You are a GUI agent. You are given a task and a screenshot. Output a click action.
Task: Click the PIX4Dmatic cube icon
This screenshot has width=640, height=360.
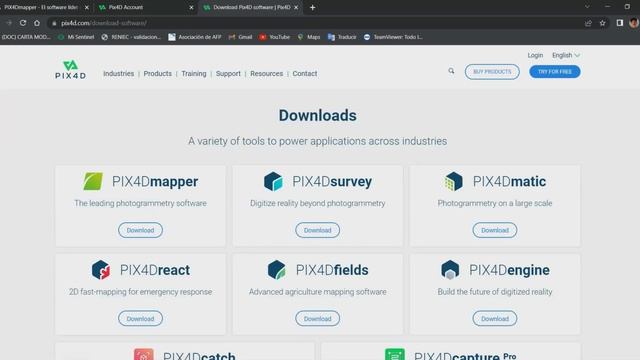(x=453, y=181)
